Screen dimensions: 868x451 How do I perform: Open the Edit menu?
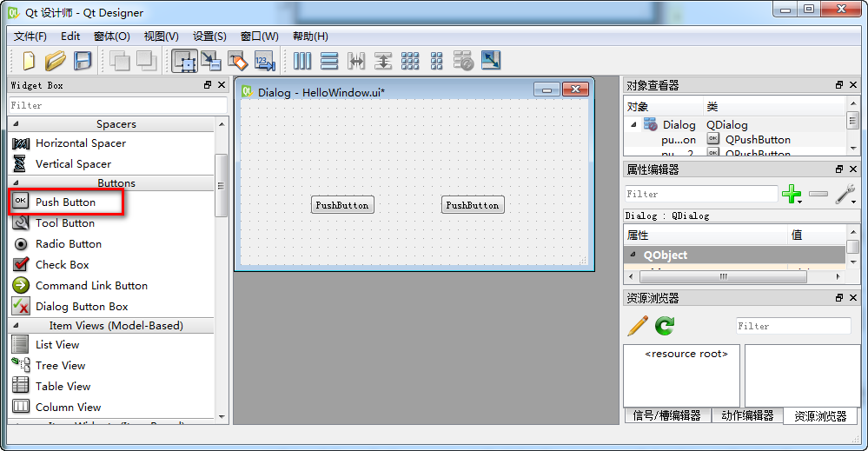click(70, 36)
